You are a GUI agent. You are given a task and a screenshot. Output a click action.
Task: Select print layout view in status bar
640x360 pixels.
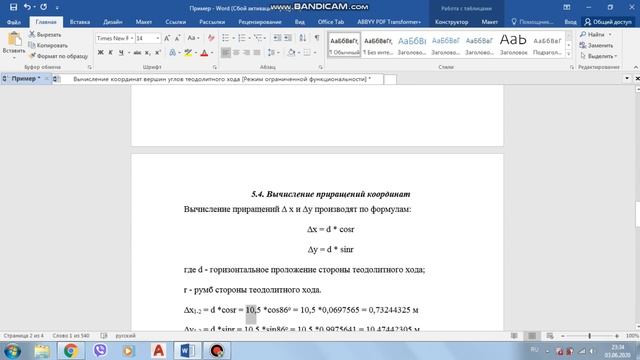(x=532, y=336)
